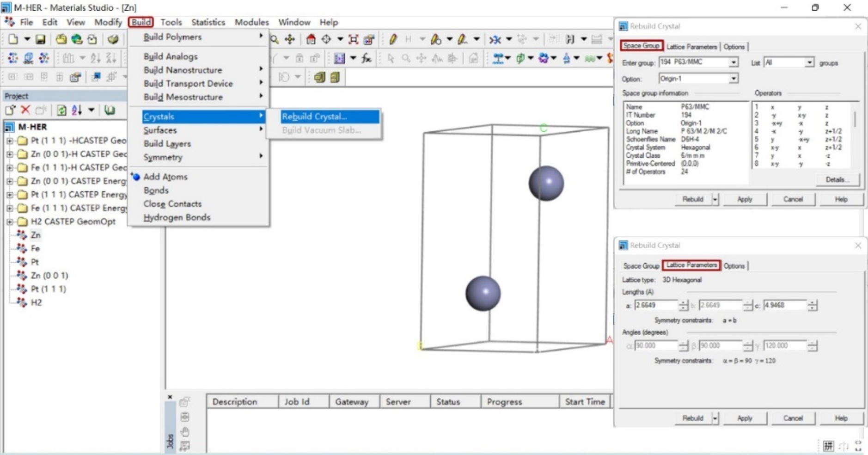Click the green refresh icon in Project panel
The image size is (868, 455).
(x=61, y=110)
